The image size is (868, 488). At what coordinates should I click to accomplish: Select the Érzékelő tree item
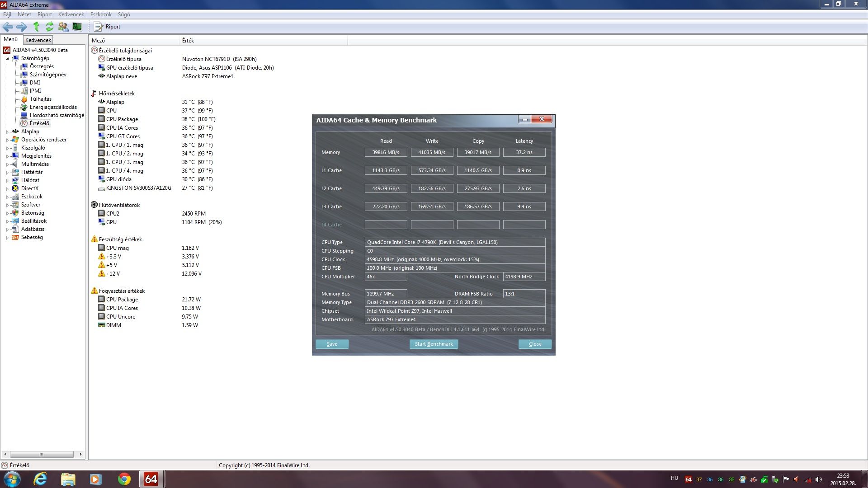pyautogui.click(x=39, y=123)
